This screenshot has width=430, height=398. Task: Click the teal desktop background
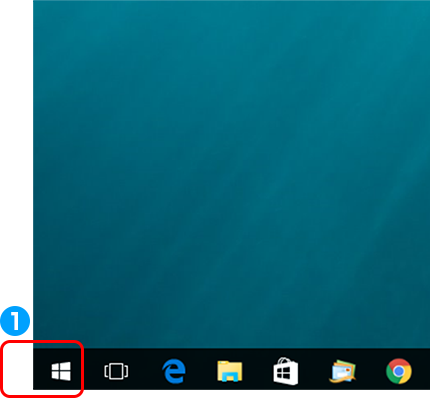(231, 173)
